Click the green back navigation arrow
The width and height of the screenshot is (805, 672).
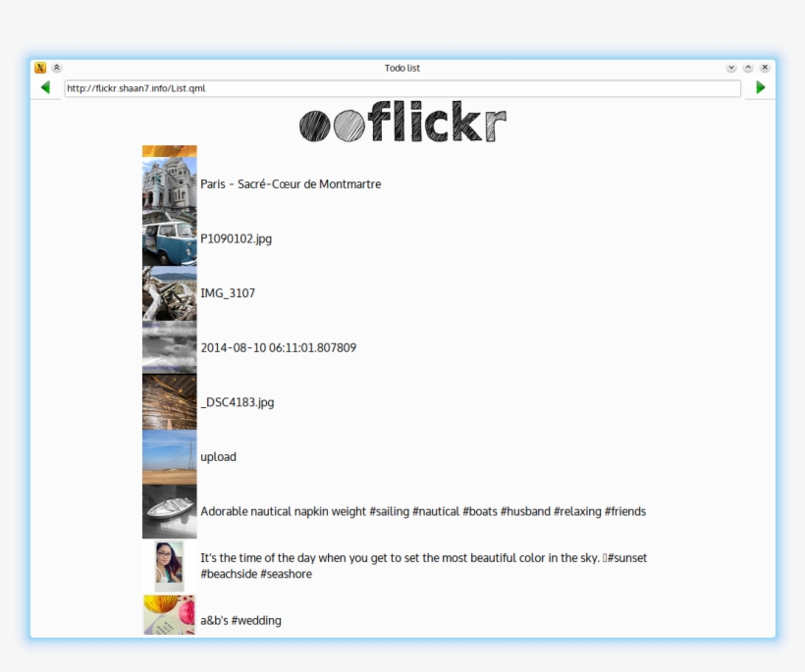tap(44, 88)
